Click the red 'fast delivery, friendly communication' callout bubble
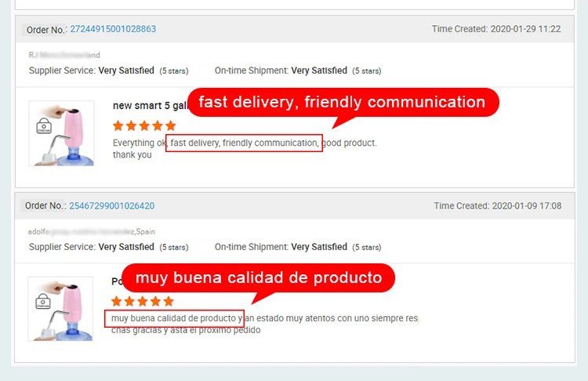588x381 pixels. (x=342, y=103)
